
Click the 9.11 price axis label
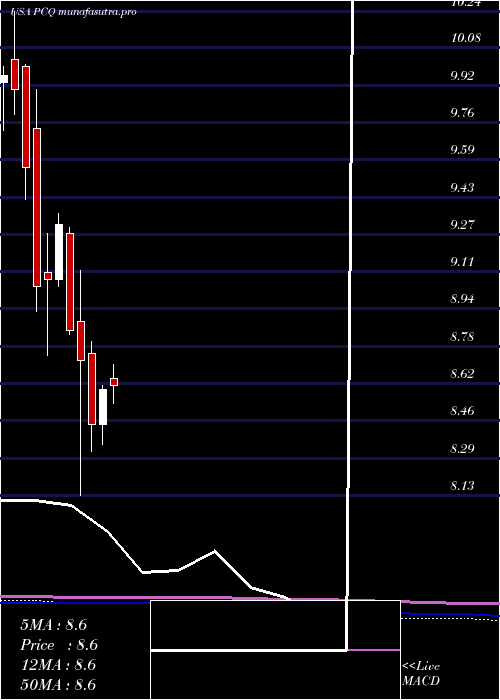coord(462,261)
